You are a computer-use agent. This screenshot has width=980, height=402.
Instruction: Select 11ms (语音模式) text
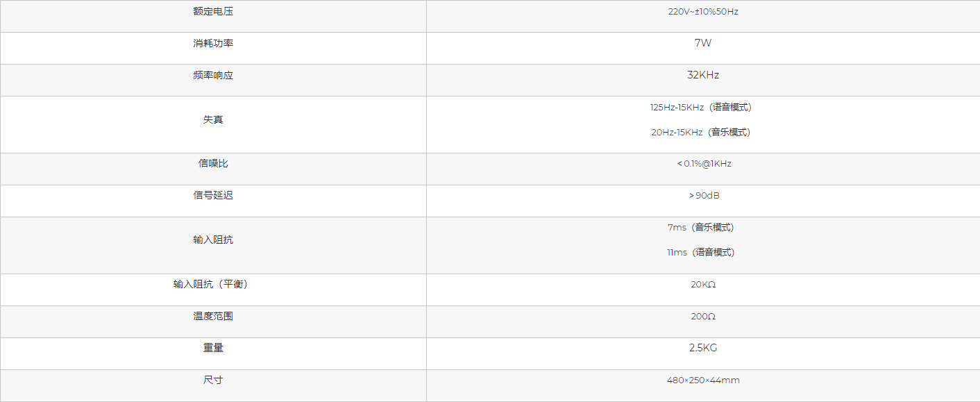coord(701,253)
